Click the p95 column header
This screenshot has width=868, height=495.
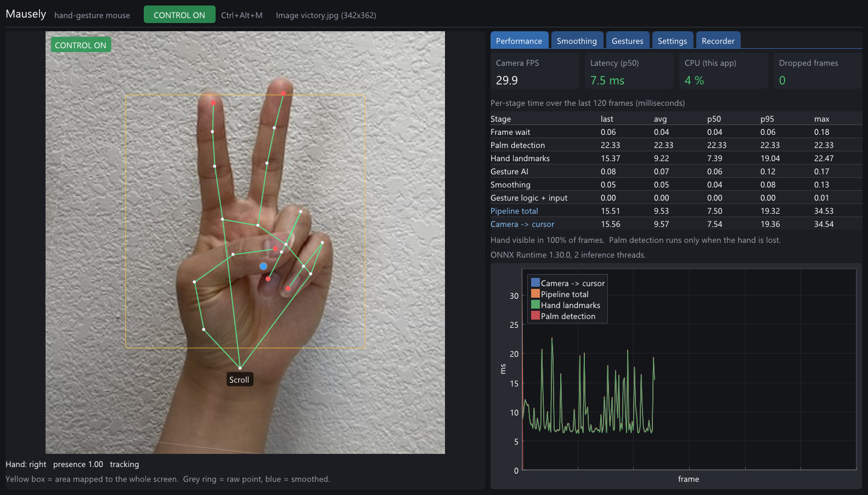767,119
